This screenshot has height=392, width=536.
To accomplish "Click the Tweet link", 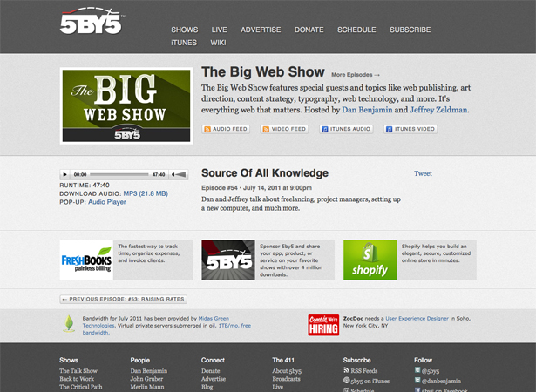I will [x=423, y=173].
